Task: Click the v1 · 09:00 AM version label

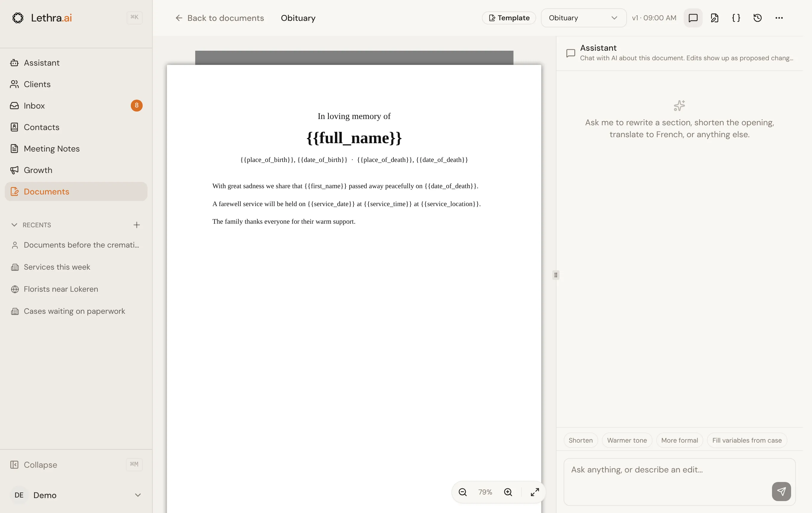Action: [654, 18]
